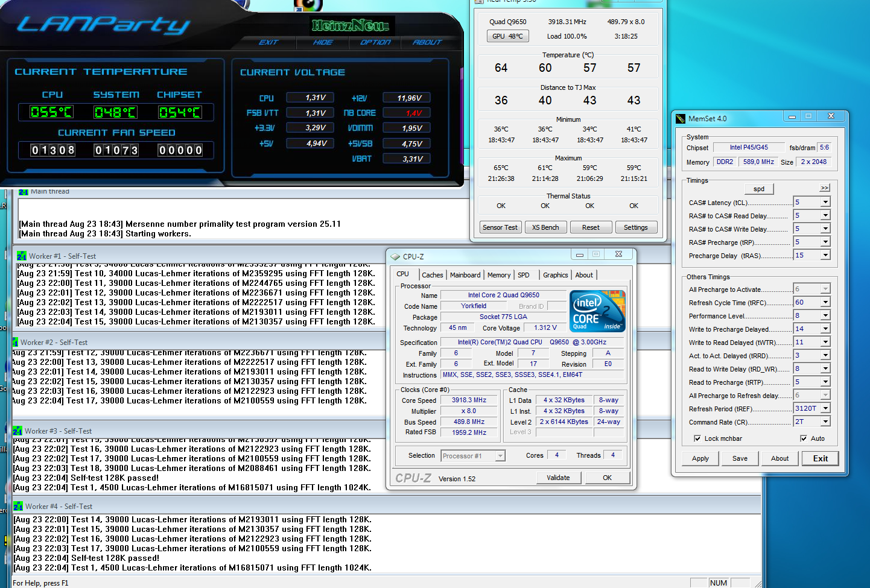The width and height of the screenshot is (870, 588).
Task: Click the XS Bench button in Real Temp
Action: pyautogui.click(x=545, y=227)
